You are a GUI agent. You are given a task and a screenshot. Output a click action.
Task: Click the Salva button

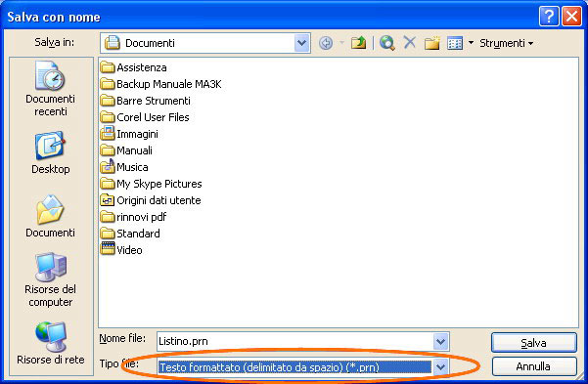click(x=533, y=342)
